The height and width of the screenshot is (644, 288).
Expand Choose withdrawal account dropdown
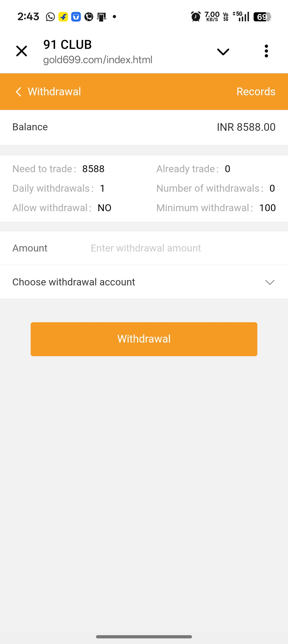[74, 282]
